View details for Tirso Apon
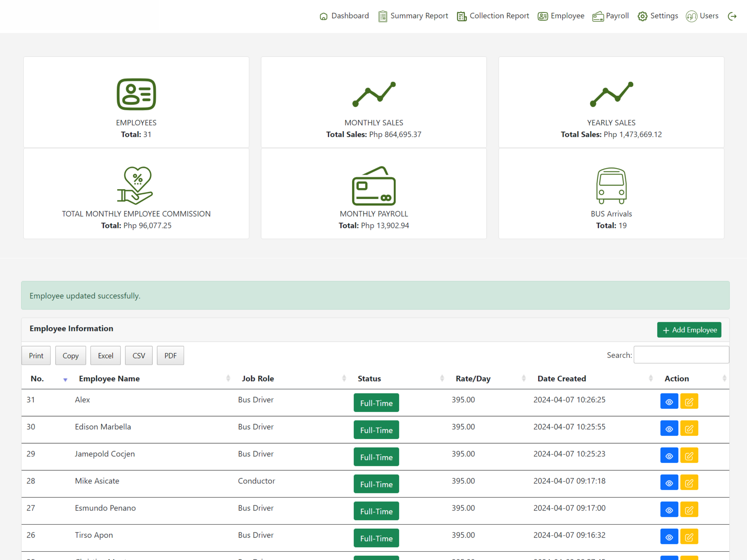The image size is (747, 560). (669, 536)
